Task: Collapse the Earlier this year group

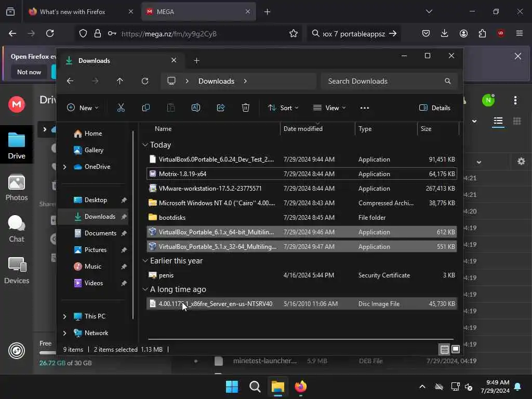Action: pos(145,261)
